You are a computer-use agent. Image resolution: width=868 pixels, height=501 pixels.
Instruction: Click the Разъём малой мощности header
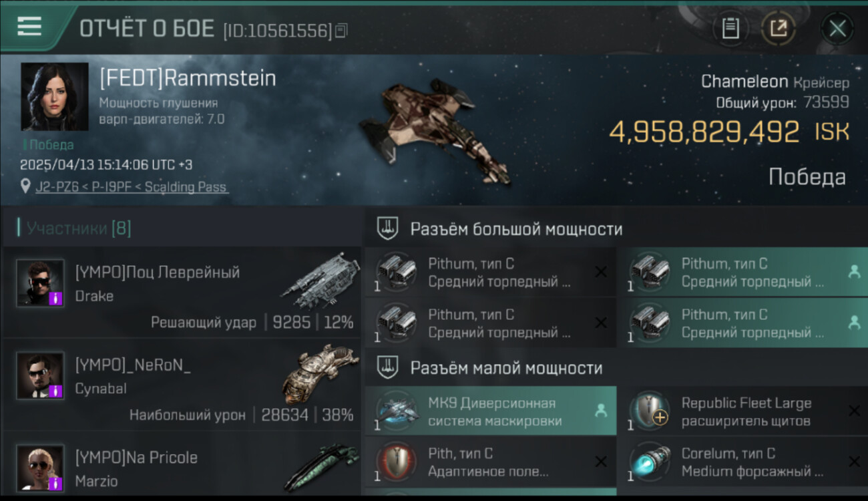(x=506, y=367)
